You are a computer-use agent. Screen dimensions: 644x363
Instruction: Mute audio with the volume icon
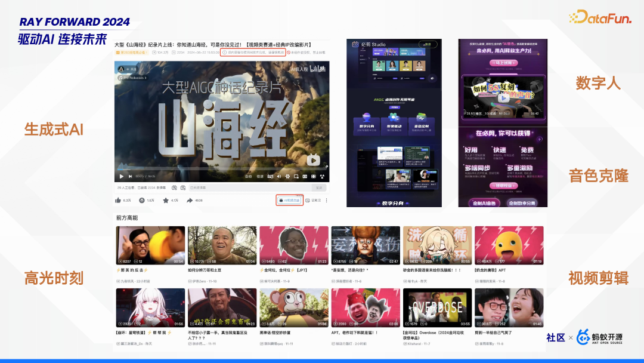[x=278, y=176]
